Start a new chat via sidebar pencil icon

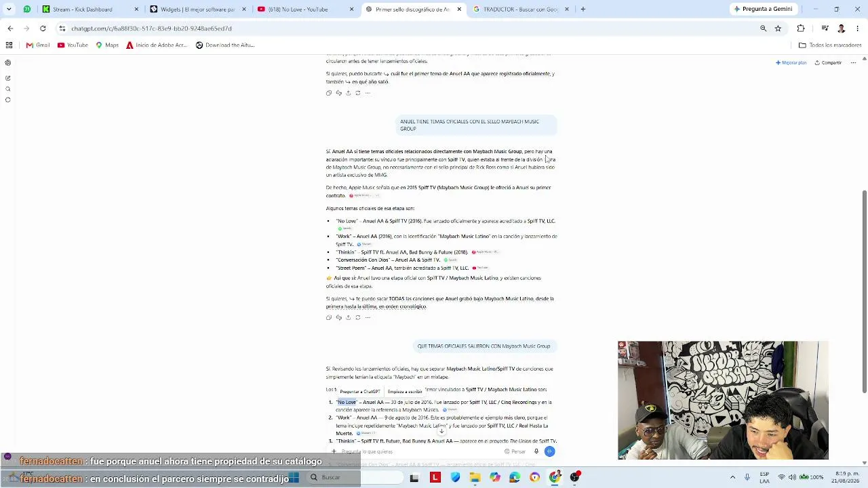pos(7,78)
